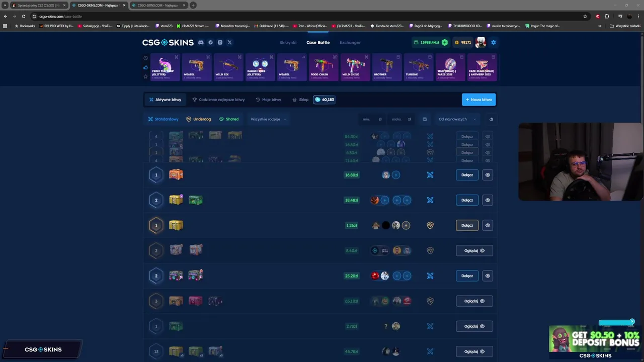Click the clear filters eraser icon
Screen dimensions: 644x362
(491, 119)
